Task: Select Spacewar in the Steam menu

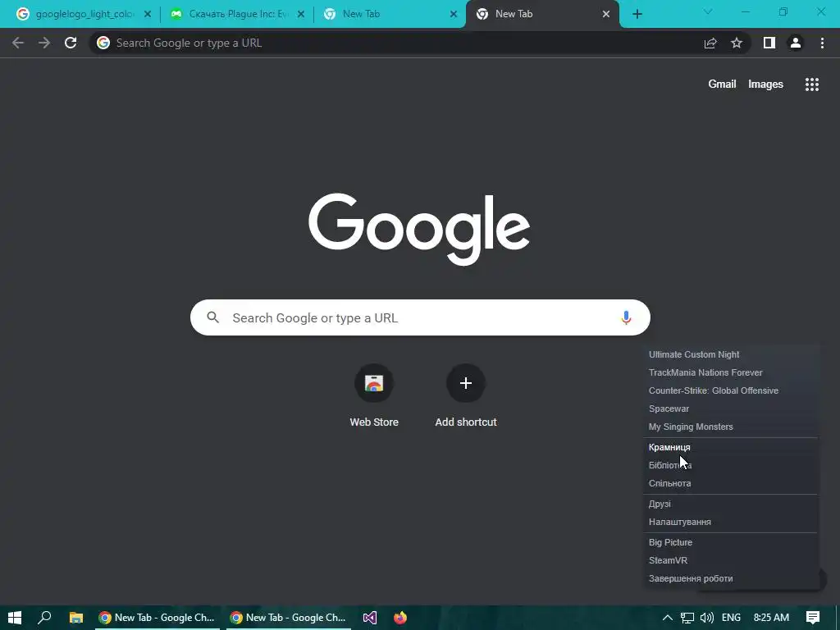Action: pos(731,409)
